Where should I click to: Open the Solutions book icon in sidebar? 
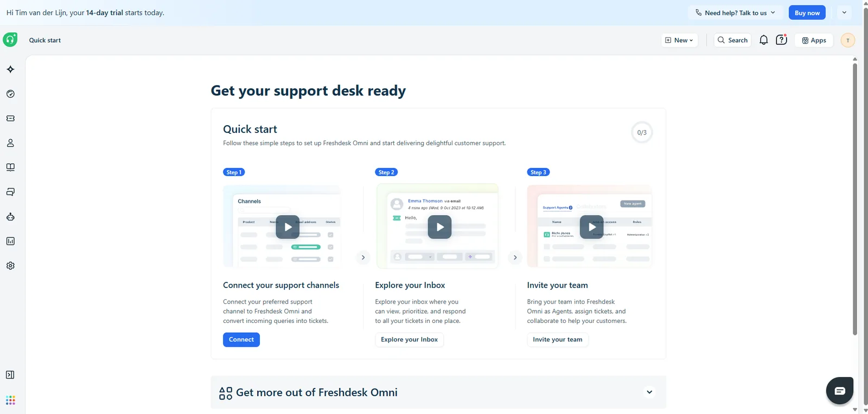point(10,167)
